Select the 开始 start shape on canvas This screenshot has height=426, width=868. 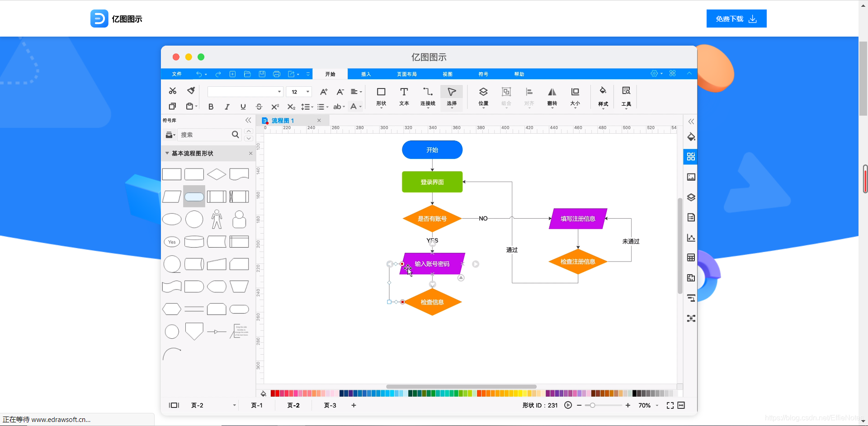pos(432,150)
